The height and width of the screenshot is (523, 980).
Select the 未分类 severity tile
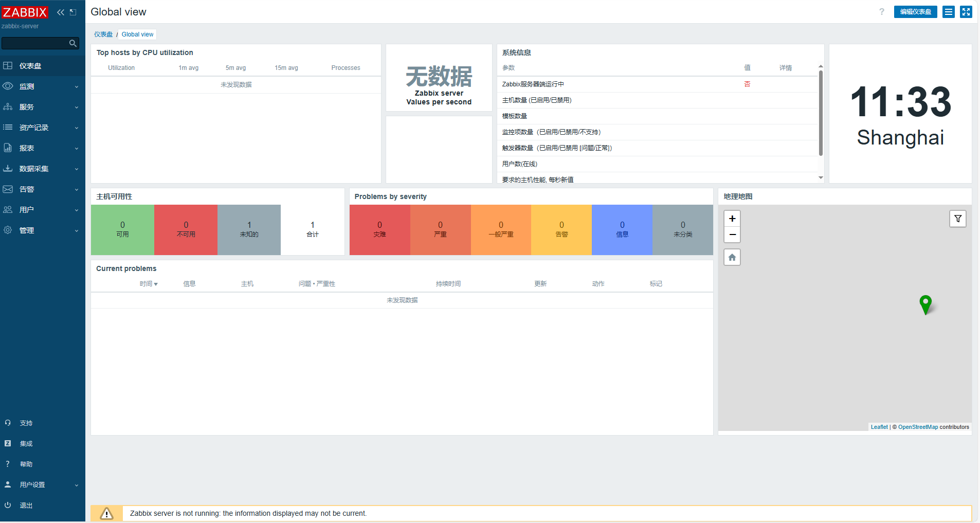pos(683,230)
